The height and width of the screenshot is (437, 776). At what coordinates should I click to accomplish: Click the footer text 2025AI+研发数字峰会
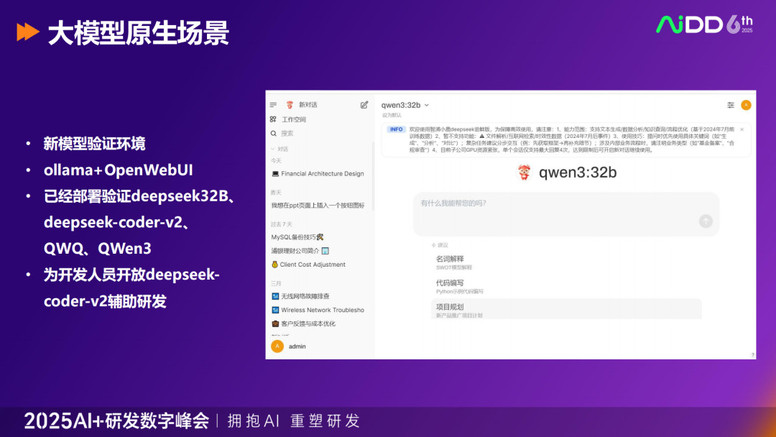pyautogui.click(x=117, y=421)
